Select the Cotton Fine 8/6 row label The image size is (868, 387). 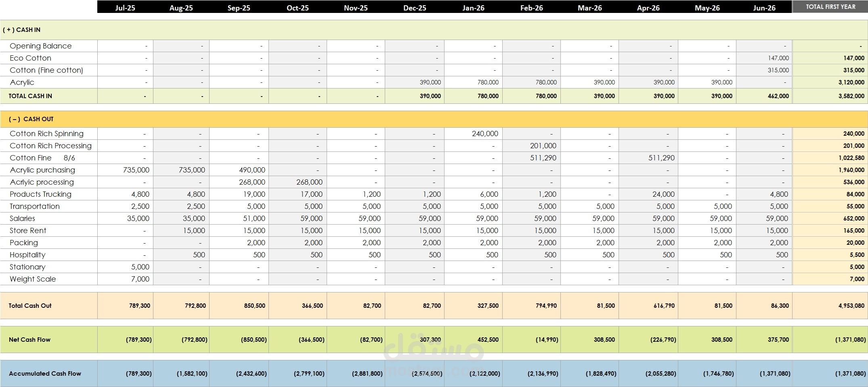click(x=42, y=158)
